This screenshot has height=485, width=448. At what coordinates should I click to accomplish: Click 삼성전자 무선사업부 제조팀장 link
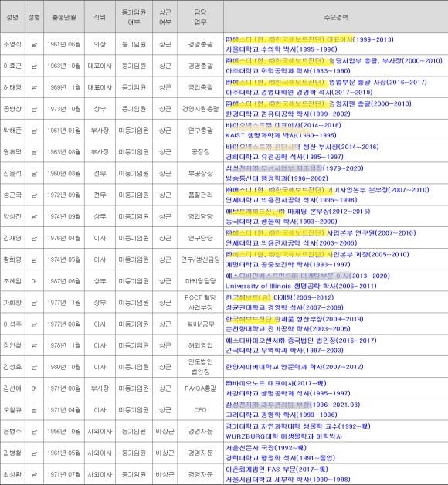(294, 168)
